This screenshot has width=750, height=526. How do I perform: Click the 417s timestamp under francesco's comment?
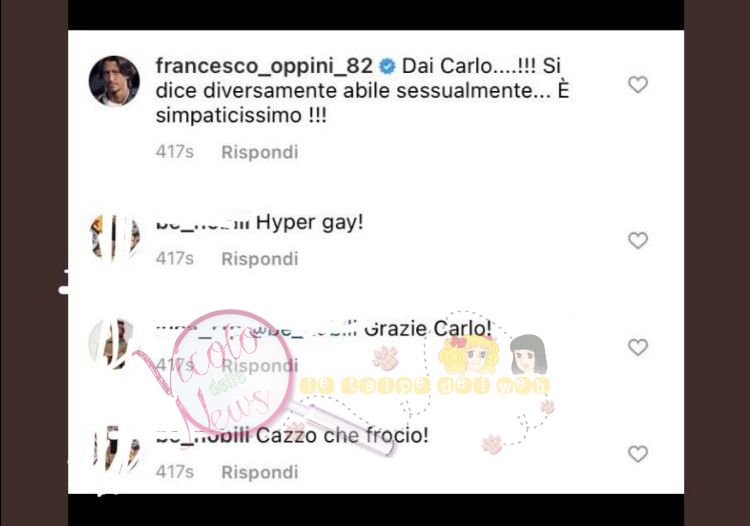tap(175, 152)
